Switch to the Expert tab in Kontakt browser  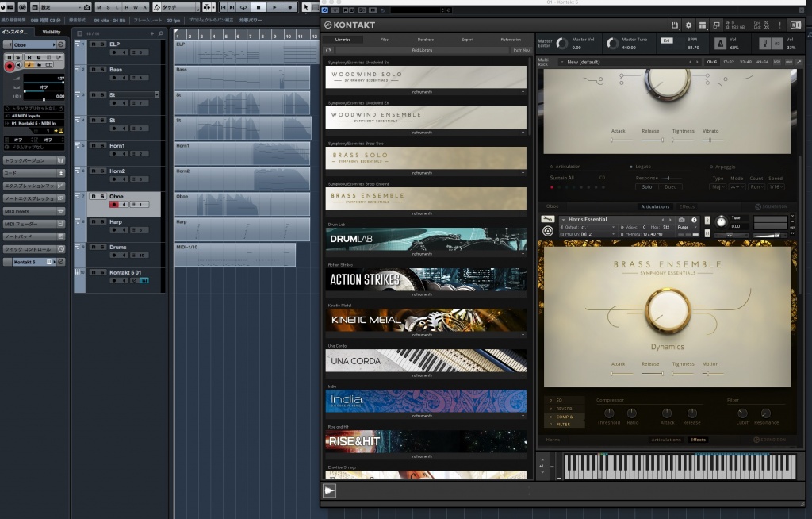pos(467,40)
